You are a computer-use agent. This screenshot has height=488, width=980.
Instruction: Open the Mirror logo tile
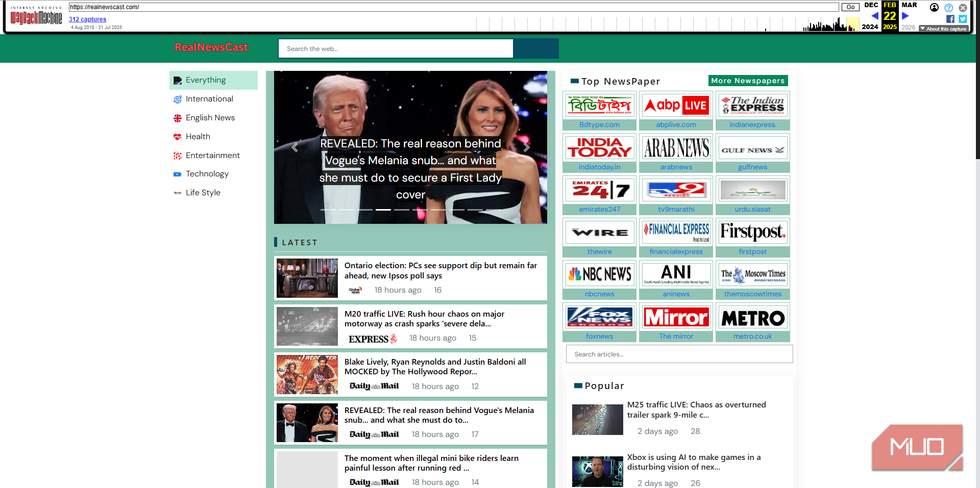tap(676, 317)
